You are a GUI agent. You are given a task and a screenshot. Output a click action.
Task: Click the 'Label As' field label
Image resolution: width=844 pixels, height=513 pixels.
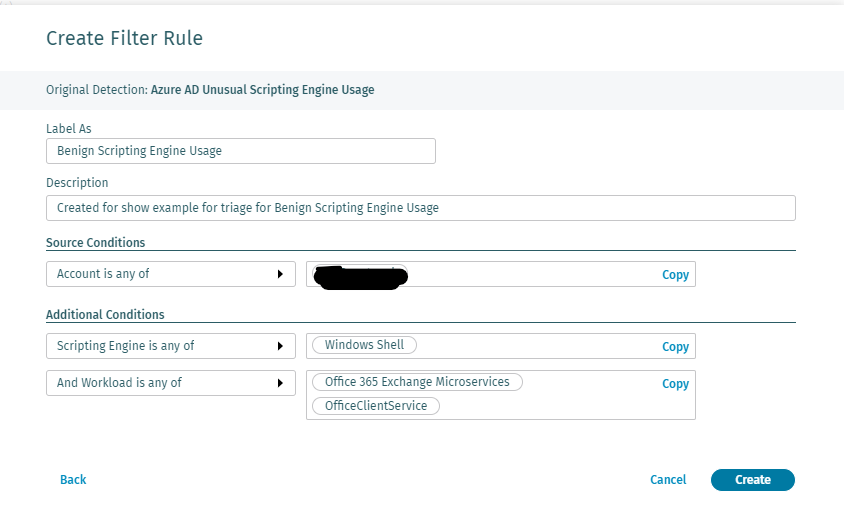(69, 129)
